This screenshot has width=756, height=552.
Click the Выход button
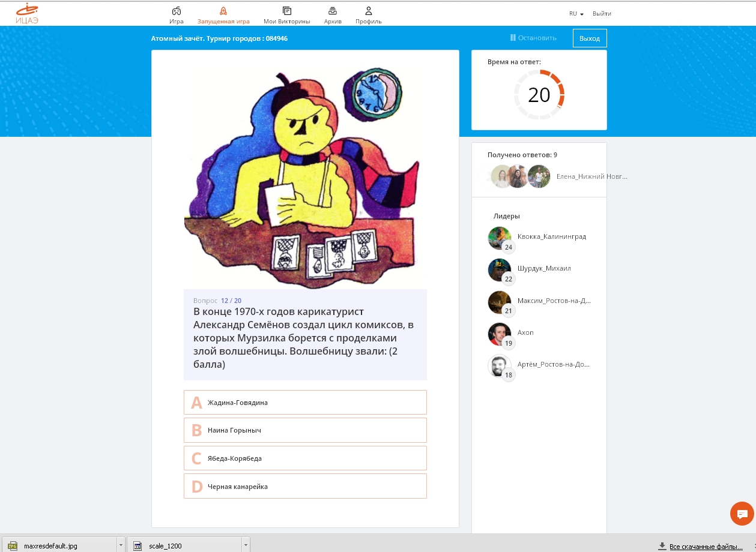coord(590,38)
